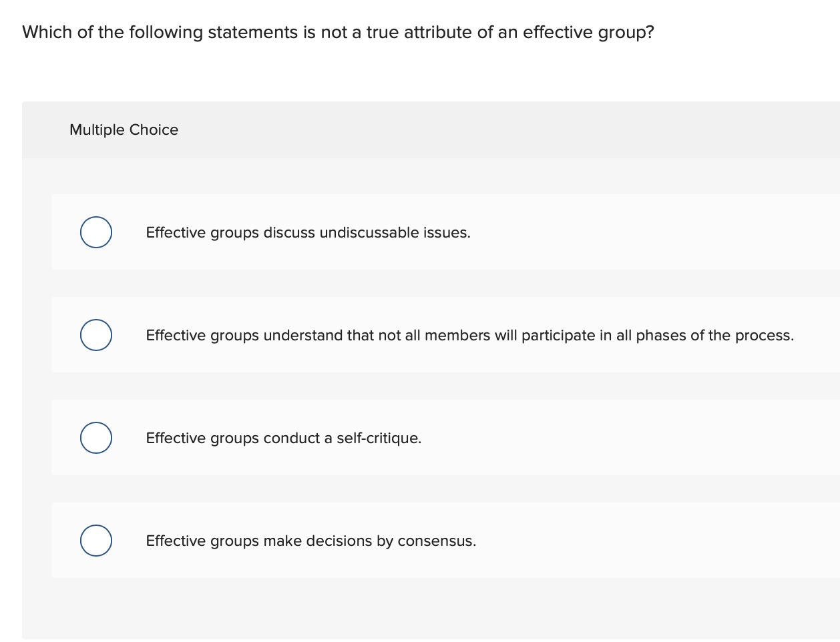Image resolution: width=840 pixels, height=642 pixels.
Task: Click the question text at the top
Action: pos(337,31)
